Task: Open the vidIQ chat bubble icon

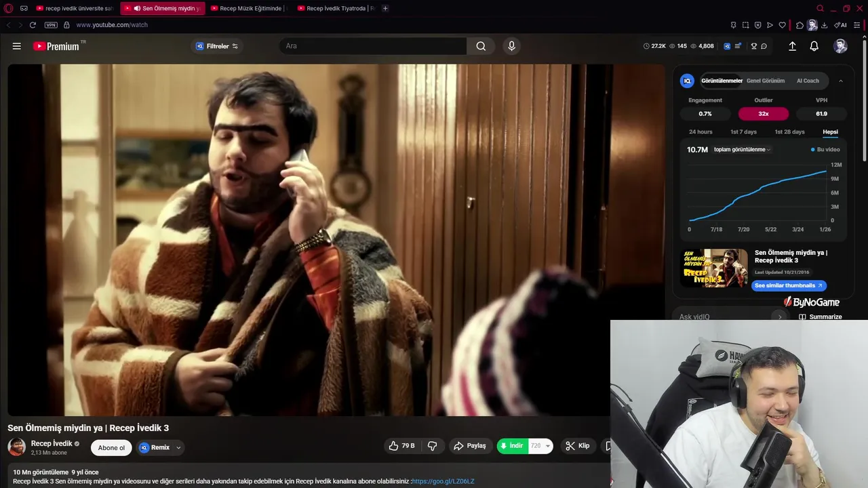Action: click(764, 46)
